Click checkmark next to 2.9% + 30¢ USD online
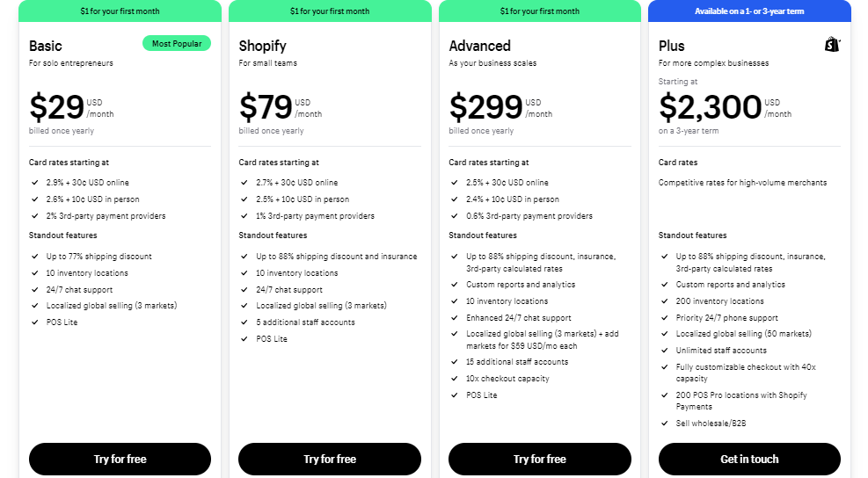Viewport: 868px width, 478px height. [35, 183]
